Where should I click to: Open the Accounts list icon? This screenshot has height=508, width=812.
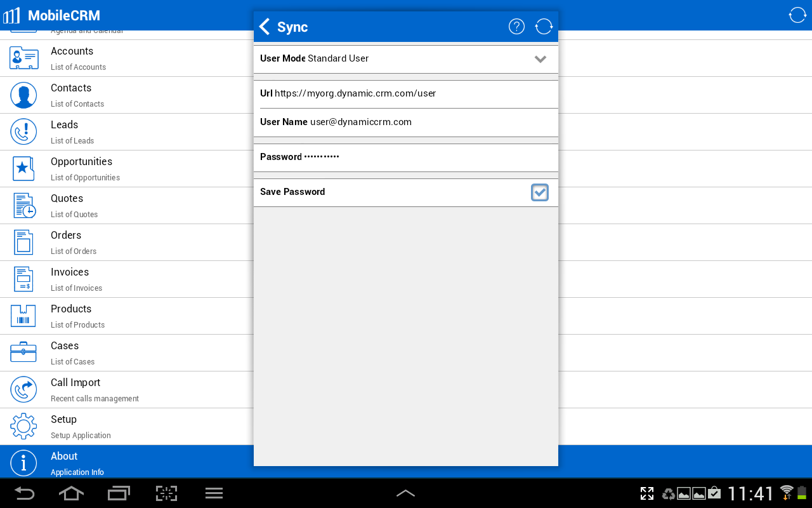(23, 58)
